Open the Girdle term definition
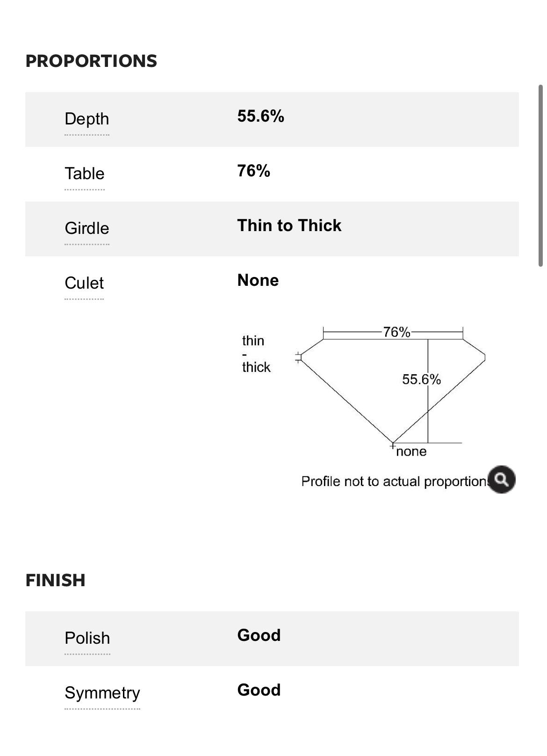The image size is (547, 756). click(87, 228)
